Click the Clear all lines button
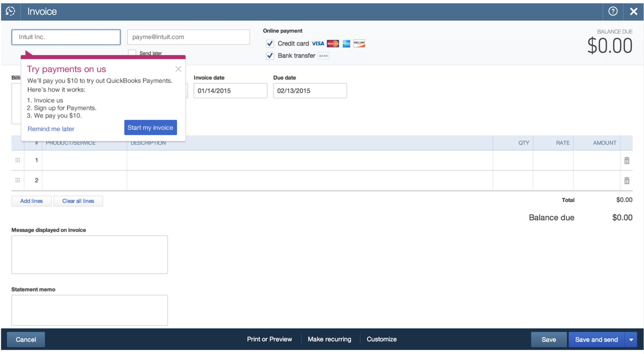 (78, 201)
